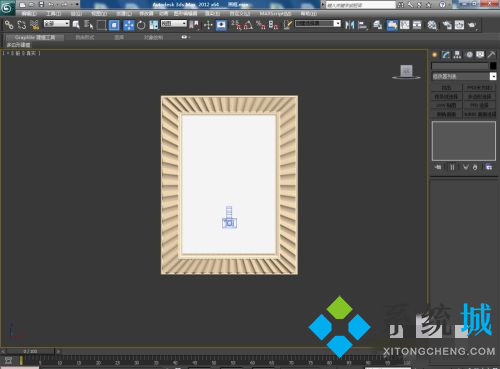This screenshot has height=369, width=500.
Task: Toggle Spinner Snap
Action: click(273, 25)
